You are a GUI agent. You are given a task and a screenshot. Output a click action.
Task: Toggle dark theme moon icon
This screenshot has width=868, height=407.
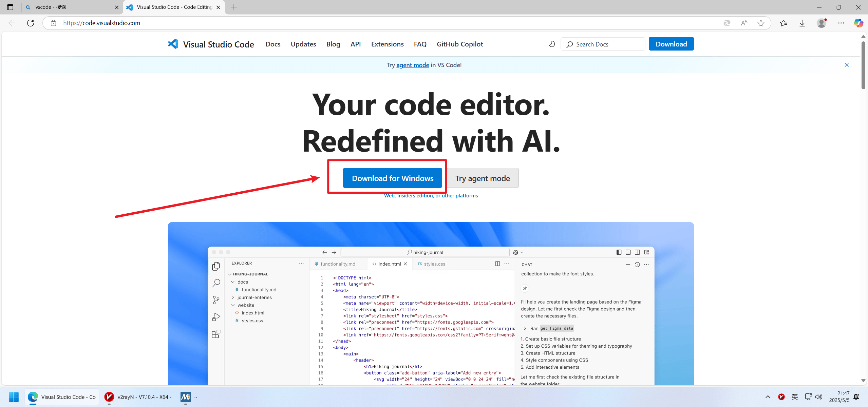(552, 44)
